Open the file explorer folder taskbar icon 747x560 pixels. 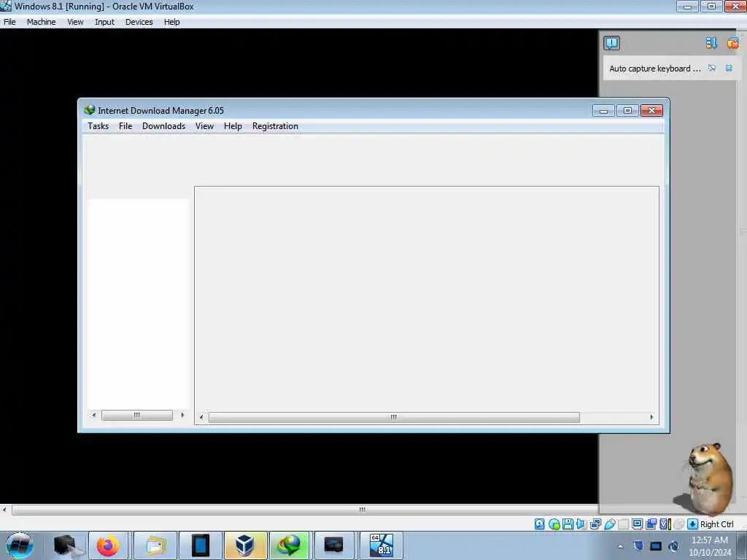(155, 545)
